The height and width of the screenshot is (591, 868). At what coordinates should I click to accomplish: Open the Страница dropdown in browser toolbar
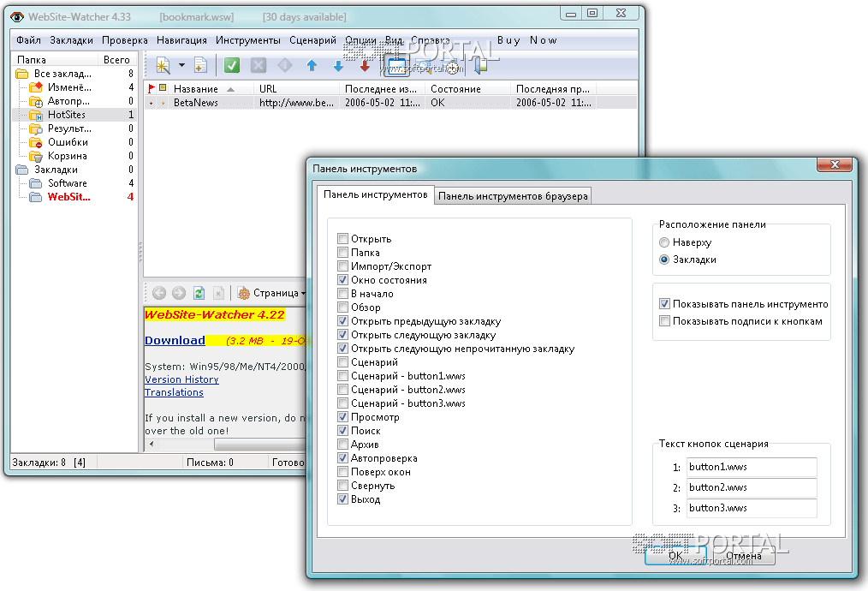(272, 293)
